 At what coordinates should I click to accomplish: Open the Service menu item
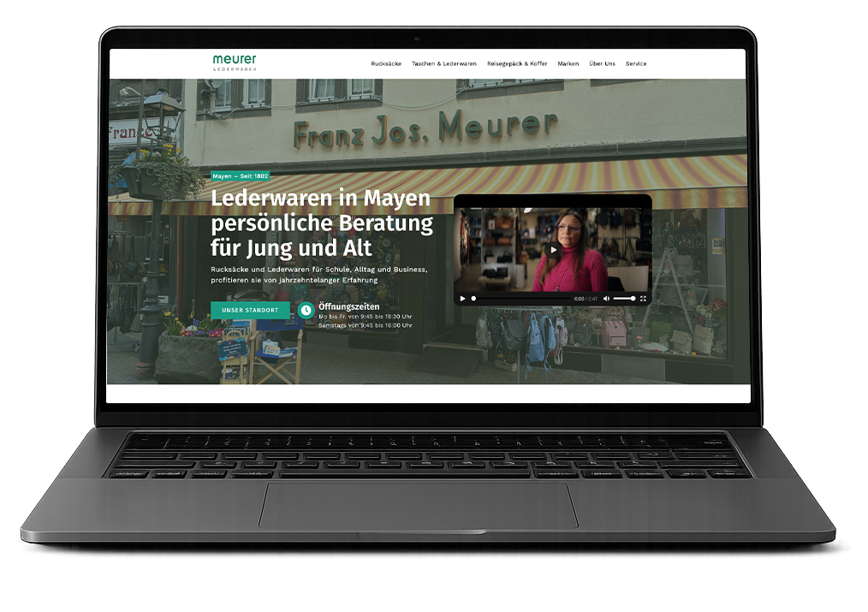[636, 63]
